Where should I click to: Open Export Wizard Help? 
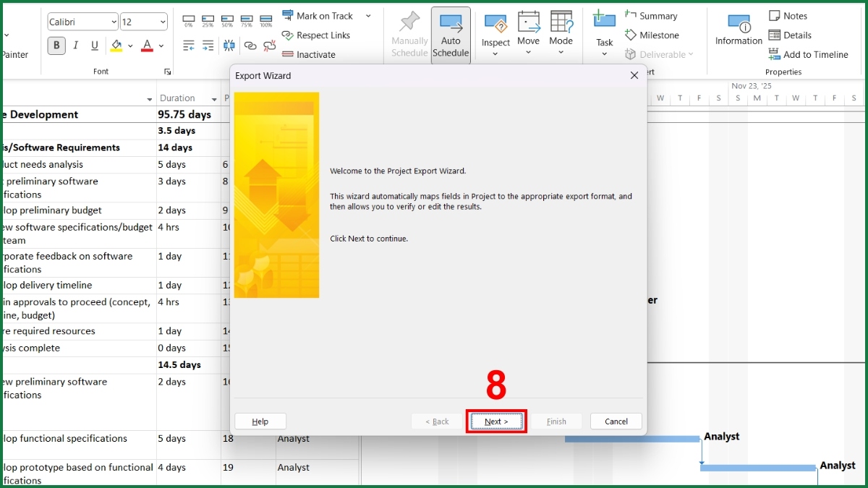click(260, 421)
